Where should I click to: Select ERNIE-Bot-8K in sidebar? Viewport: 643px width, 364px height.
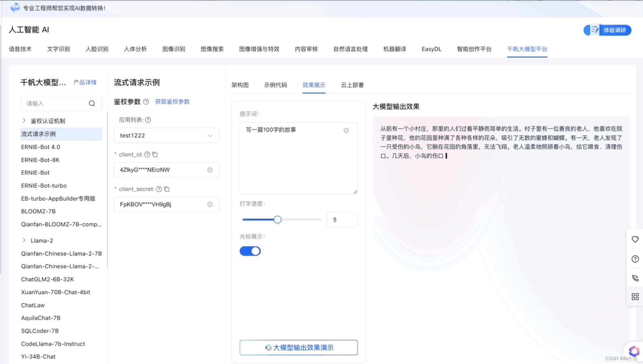click(x=40, y=160)
